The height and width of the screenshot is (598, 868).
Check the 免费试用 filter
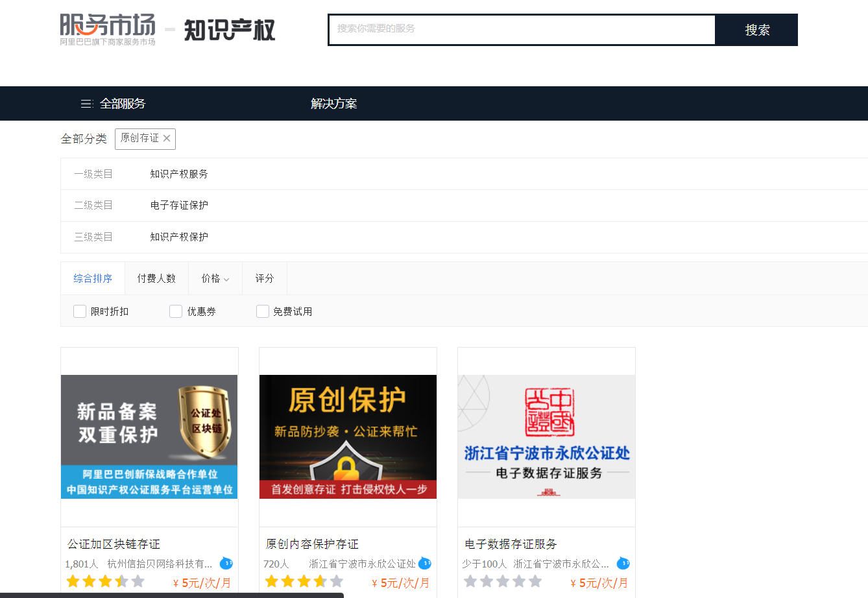pos(263,311)
